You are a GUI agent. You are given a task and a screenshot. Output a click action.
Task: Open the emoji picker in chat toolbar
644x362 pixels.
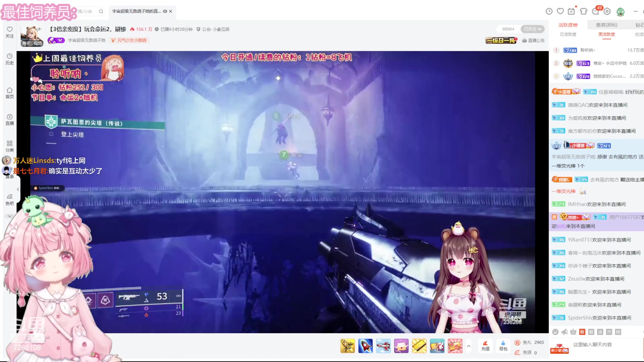click(555, 332)
